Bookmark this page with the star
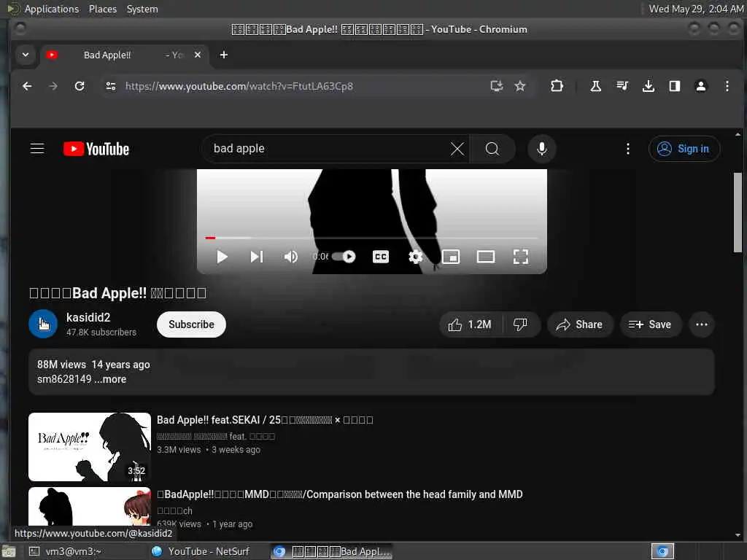747x560 pixels. tap(519, 86)
